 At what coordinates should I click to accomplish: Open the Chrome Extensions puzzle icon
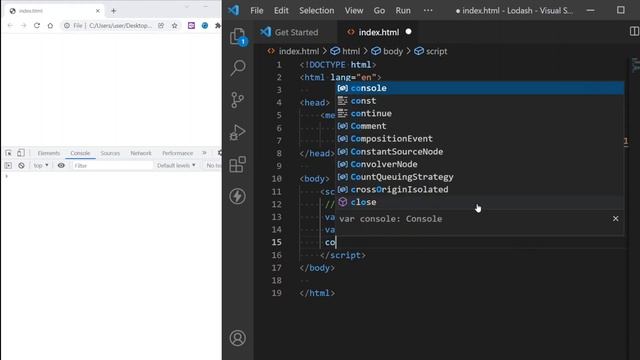218,25
